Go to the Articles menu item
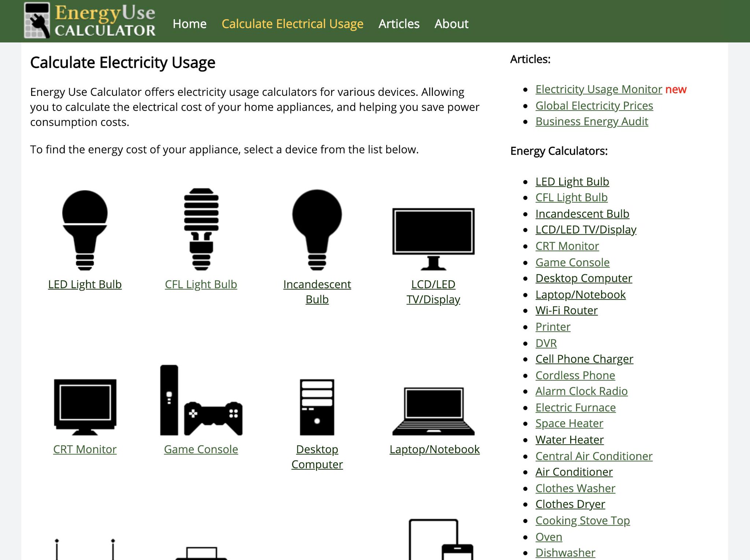The width and height of the screenshot is (750, 560). [399, 24]
